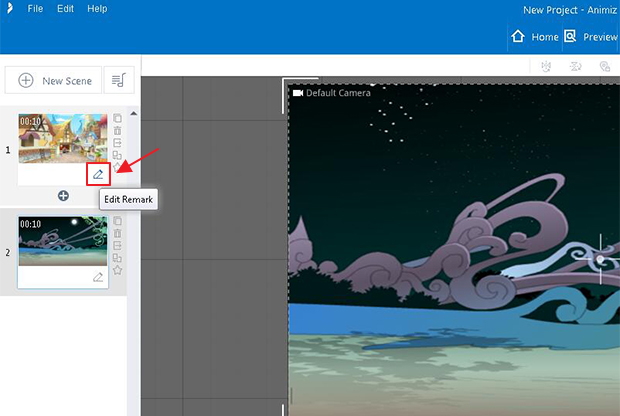Click the white crosshair handle on the canvas
The height and width of the screenshot is (416, 620).
[600, 259]
